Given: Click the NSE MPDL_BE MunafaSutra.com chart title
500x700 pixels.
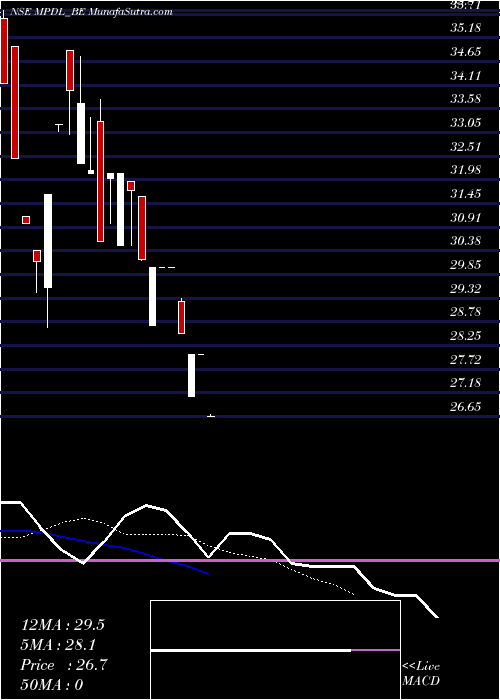Looking at the screenshot, I should [91, 12].
